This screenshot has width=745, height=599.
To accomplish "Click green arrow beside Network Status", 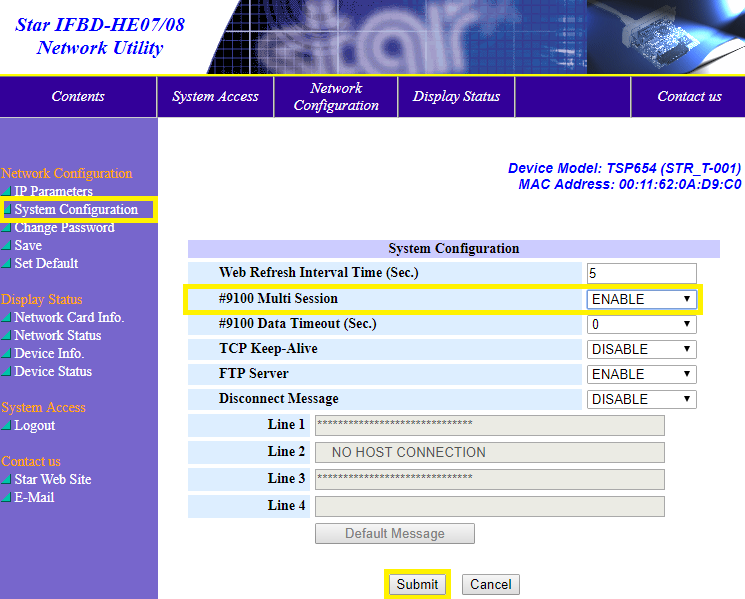I will click(x=6, y=335).
